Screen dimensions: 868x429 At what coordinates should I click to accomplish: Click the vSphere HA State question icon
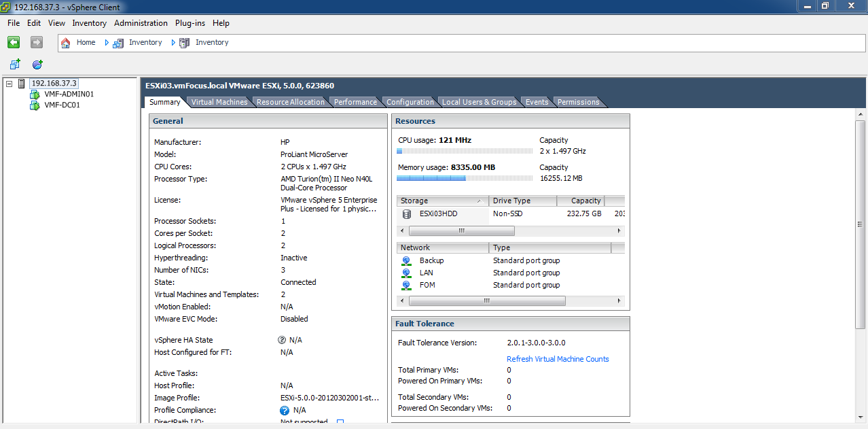[x=282, y=340]
